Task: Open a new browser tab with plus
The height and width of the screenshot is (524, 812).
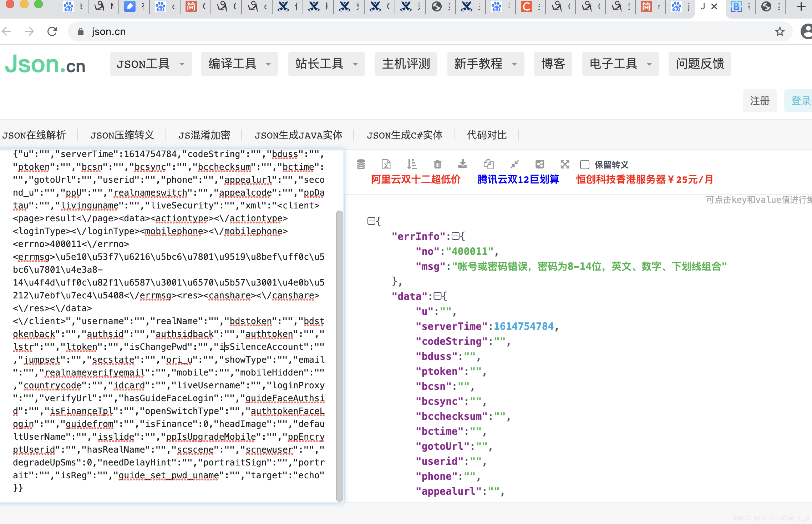Action: pos(801,6)
